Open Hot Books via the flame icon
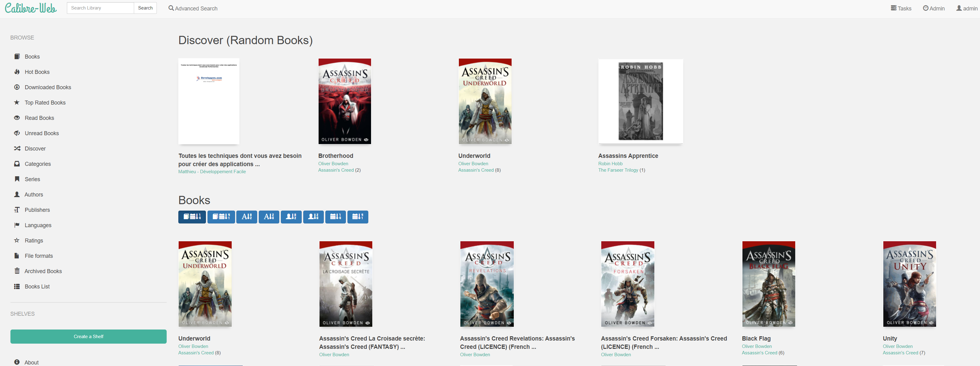Screen dimensions: 980x366 [17, 72]
